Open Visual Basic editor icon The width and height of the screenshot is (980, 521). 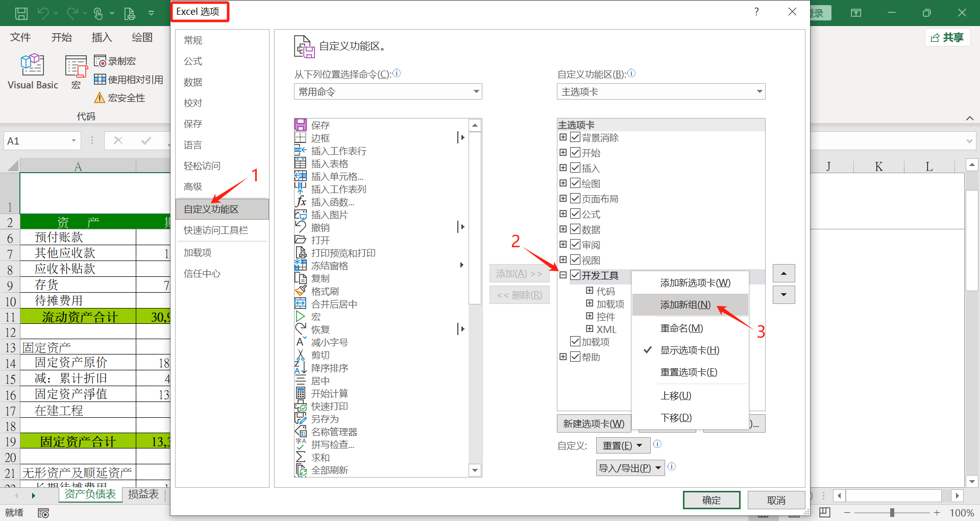pyautogui.click(x=33, y=65)
